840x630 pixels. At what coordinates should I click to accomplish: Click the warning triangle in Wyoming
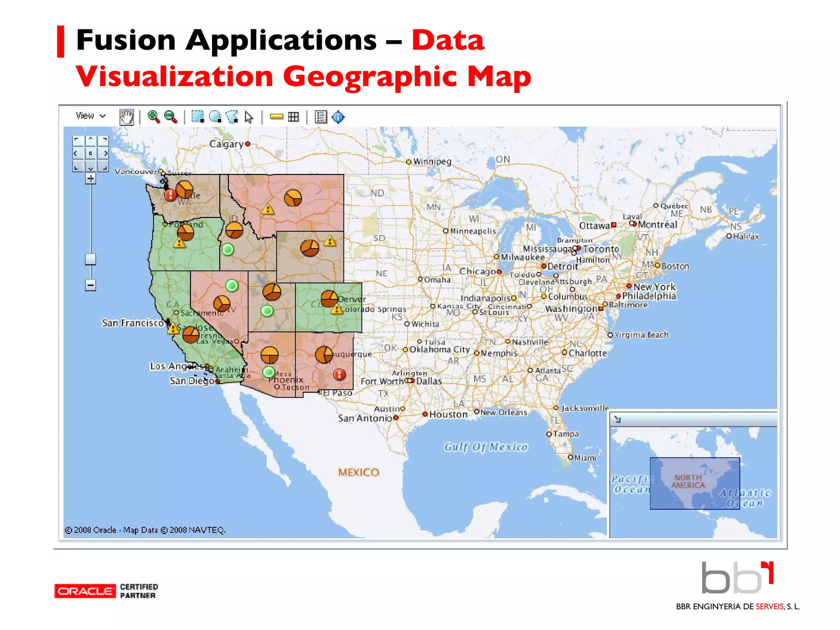coord(330,241)
